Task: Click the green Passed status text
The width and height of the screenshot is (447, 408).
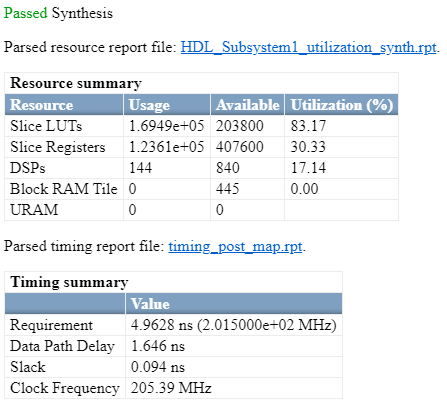Action: point(26,13)
